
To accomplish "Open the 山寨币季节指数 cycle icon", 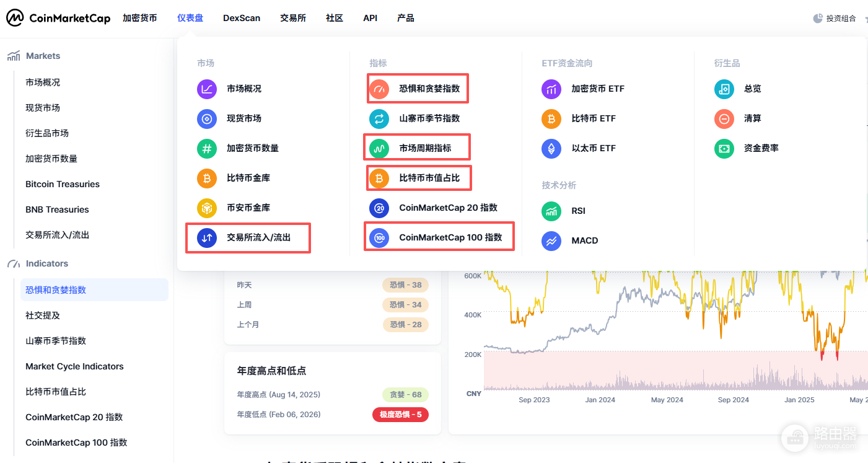I will tap(379, 118).
